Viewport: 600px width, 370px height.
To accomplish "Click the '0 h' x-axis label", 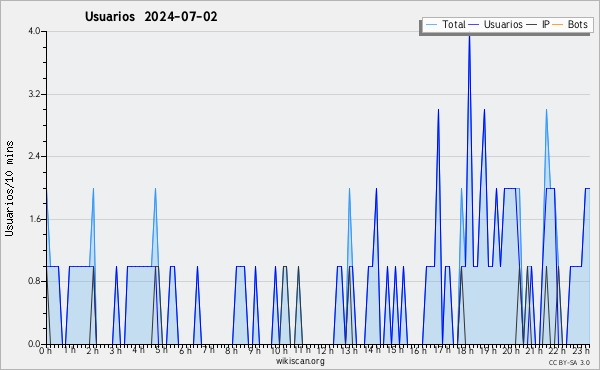I will (45, 350).
